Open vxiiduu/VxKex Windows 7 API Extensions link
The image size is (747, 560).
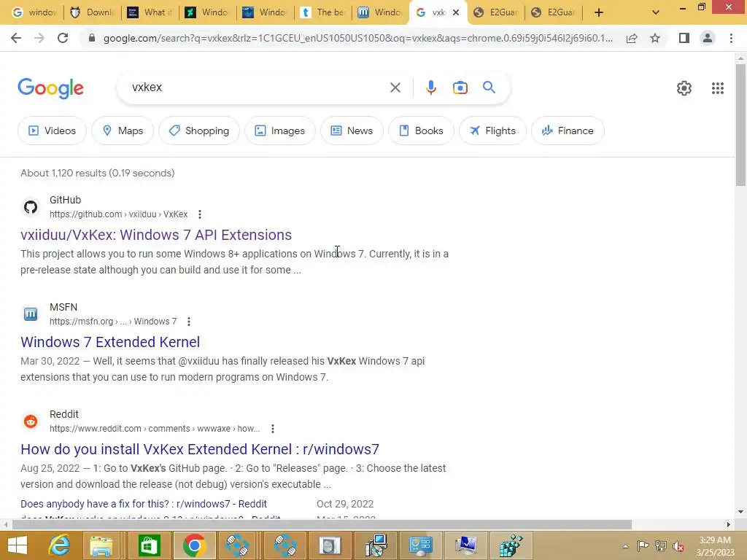pos(156,235)
